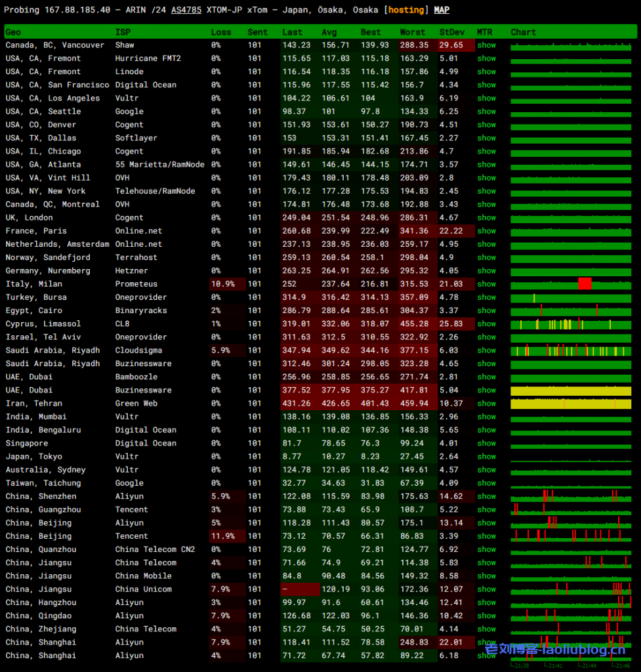Show MTR for Jiangsu China Telecom row
Screen dimensions: 641x672
point(486,563)
